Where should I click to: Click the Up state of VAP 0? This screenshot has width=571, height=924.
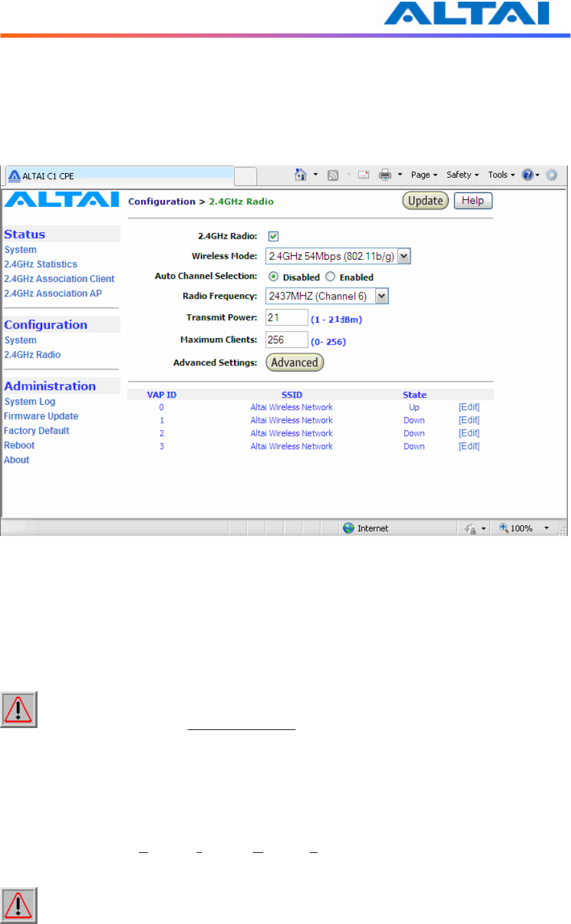(x=414, y=407)
